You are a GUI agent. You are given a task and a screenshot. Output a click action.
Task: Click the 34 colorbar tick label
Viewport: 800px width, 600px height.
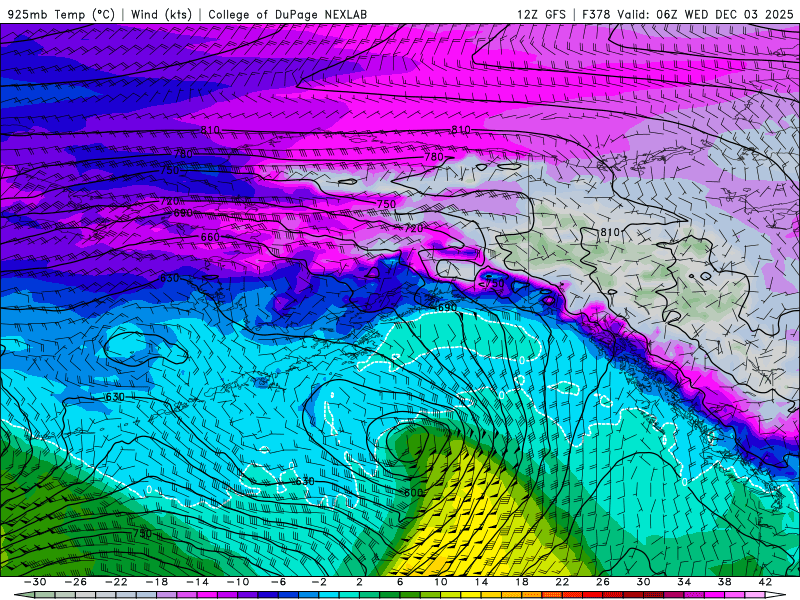click(x=684, y=582)
